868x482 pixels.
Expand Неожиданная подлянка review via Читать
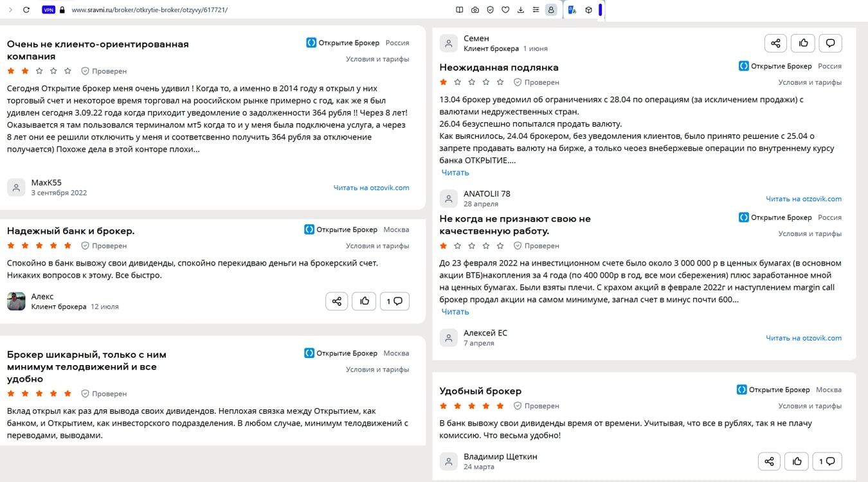455,172
